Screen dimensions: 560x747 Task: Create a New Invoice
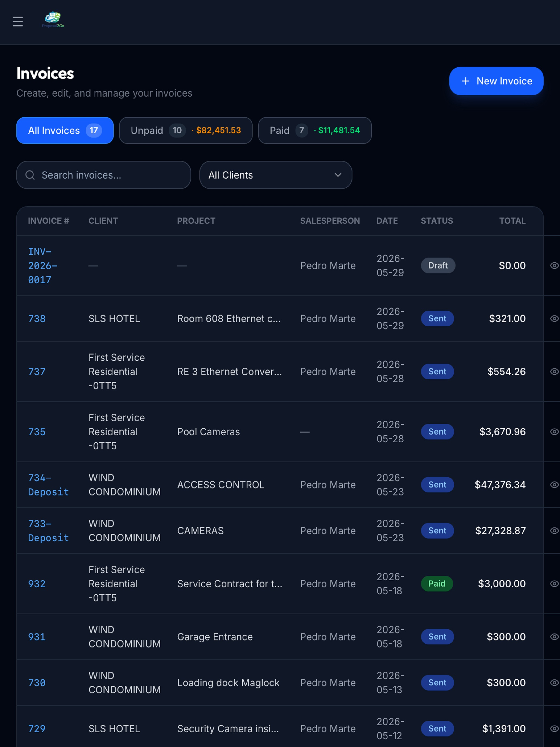coord(496,81)
